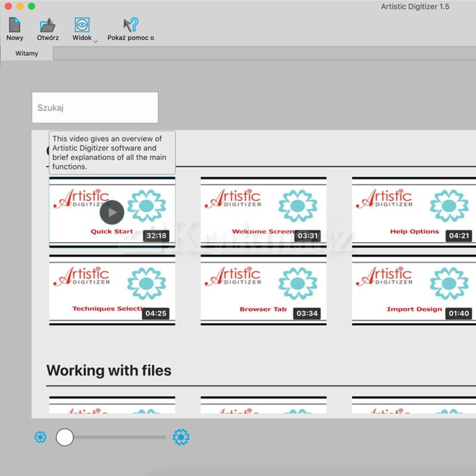
Task: Click the Nowy new document icon
Action: (14, 25)
